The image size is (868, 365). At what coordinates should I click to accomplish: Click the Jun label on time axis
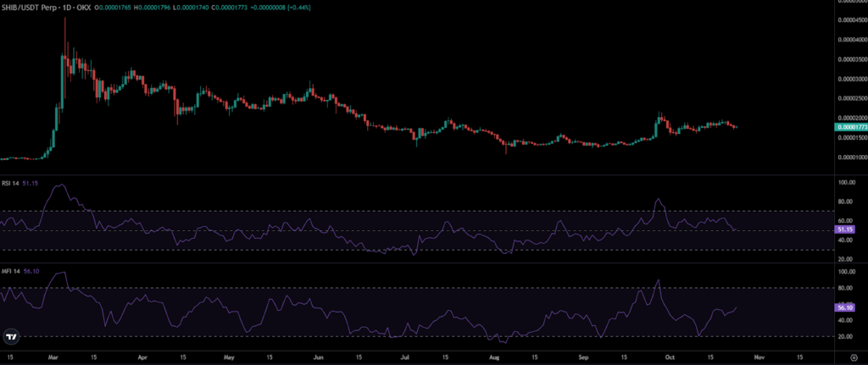[x=317, y=357]
